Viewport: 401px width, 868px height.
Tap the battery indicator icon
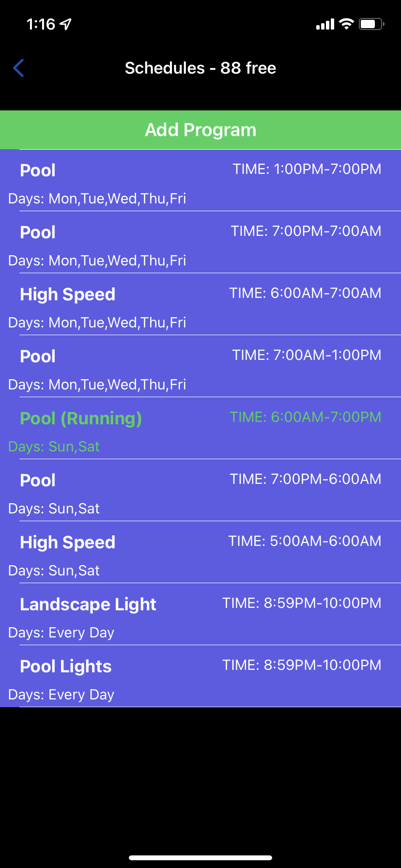(x=371, y=24)
